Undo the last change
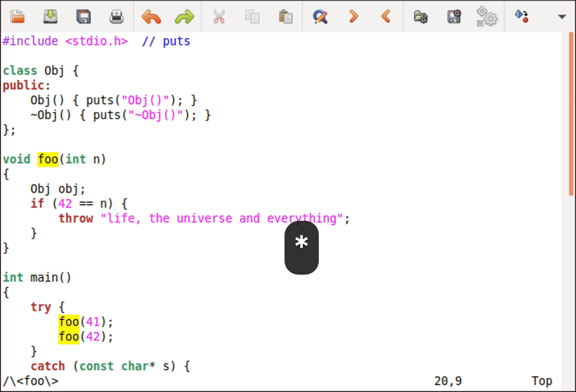This screenshot has width=576, height=392. tap(151, 17)
